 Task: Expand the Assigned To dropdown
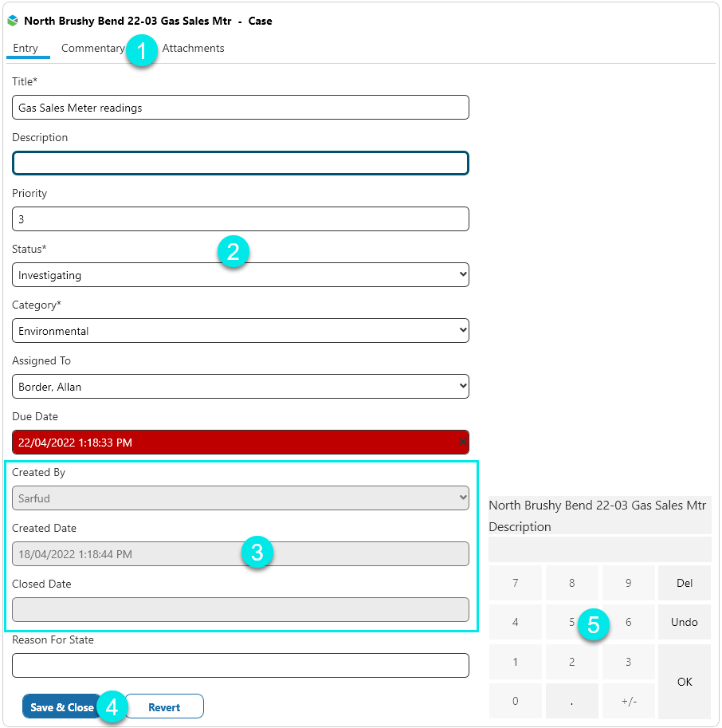coord(240,387)
